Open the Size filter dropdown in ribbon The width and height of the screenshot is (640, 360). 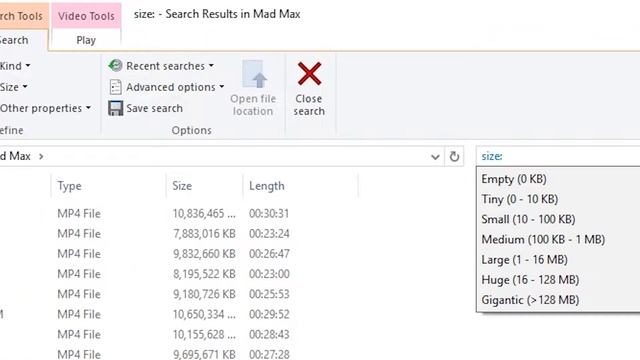point(13,87)
